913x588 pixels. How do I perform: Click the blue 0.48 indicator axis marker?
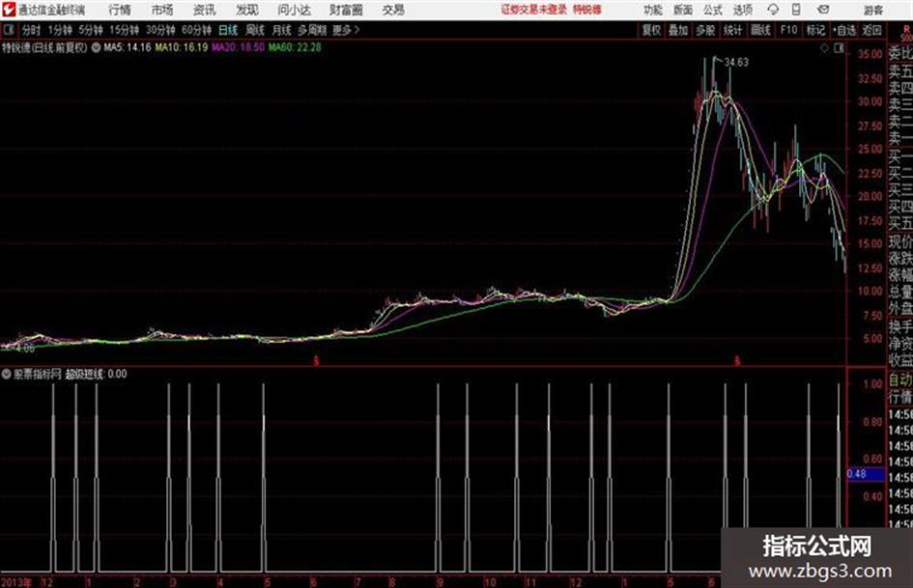(866, 474)
